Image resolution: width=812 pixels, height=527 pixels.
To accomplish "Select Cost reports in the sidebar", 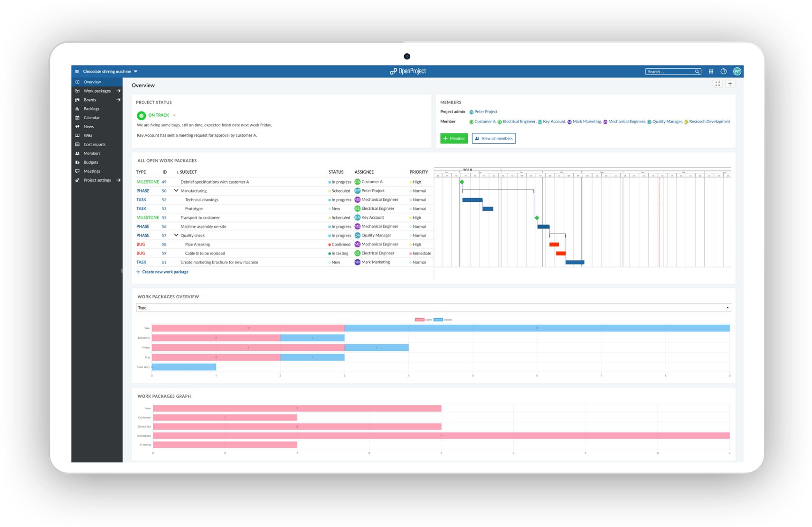I will 94,145.
